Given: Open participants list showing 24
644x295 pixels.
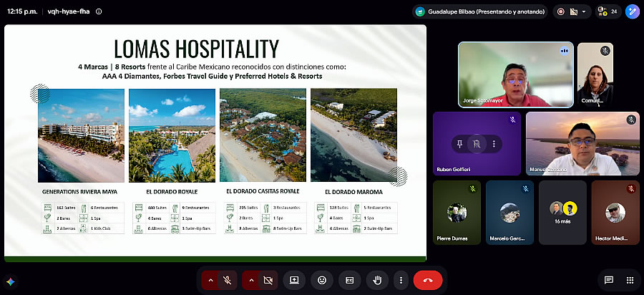Looking at the screenshot, I should pyautogui.click(x=608, y=11).
